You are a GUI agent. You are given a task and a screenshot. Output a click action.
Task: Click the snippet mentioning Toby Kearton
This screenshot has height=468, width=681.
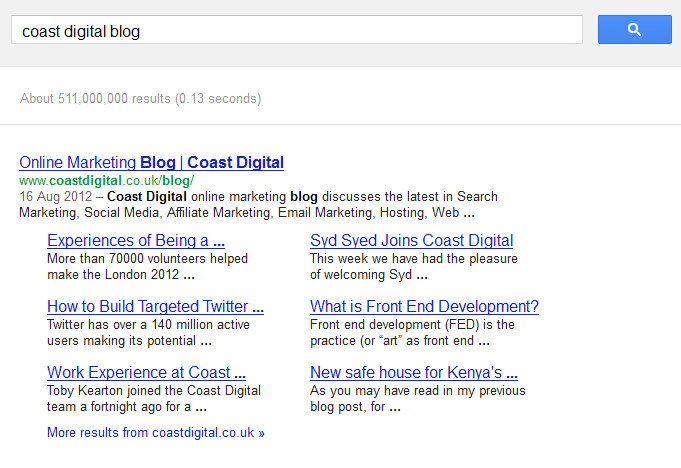pos(153,398)
